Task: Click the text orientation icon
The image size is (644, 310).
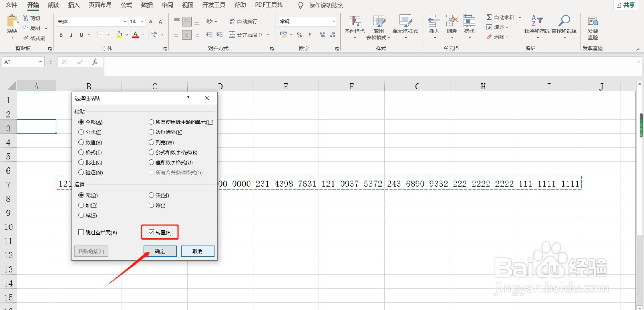Action: (209, 21)
